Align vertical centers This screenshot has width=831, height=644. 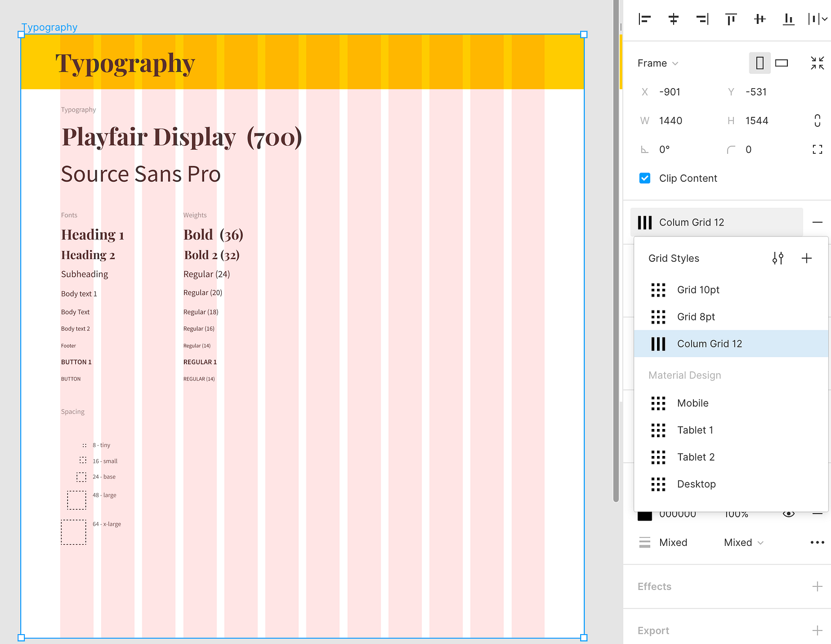click(760, 19)
